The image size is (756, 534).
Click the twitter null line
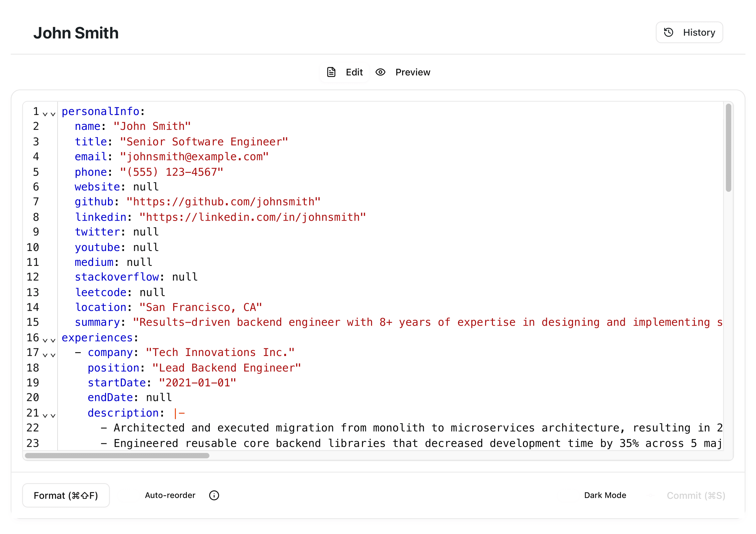pos(117,232)
